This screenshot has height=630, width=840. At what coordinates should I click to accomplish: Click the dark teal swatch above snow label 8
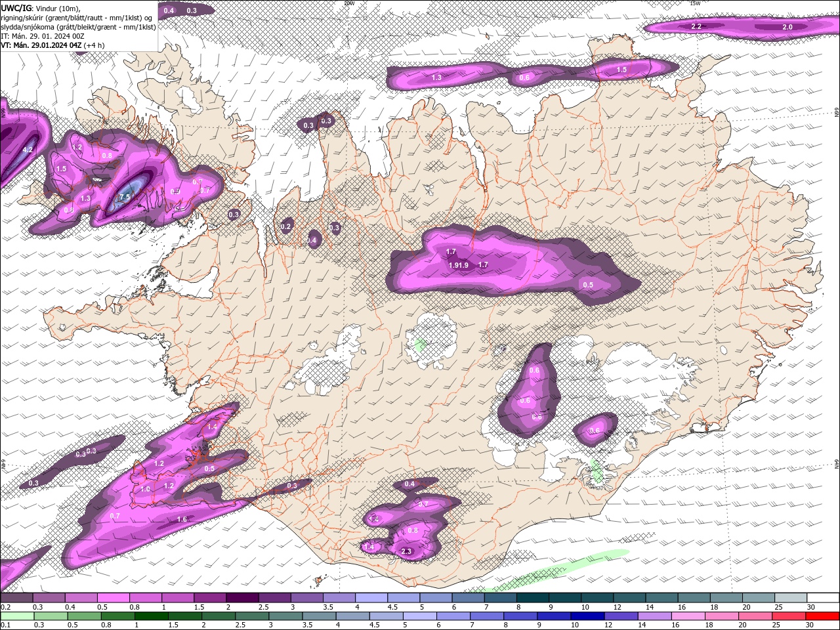click(x=532, y=598)
